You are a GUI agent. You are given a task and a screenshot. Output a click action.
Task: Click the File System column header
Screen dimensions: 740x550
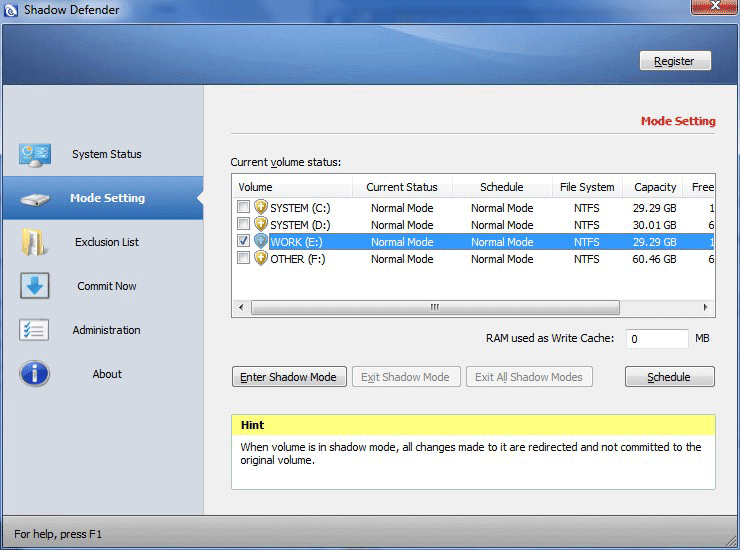(x=587, y=187)
